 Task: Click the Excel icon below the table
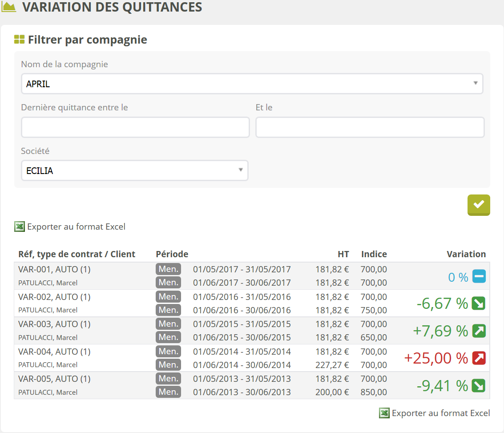point(384,413)
